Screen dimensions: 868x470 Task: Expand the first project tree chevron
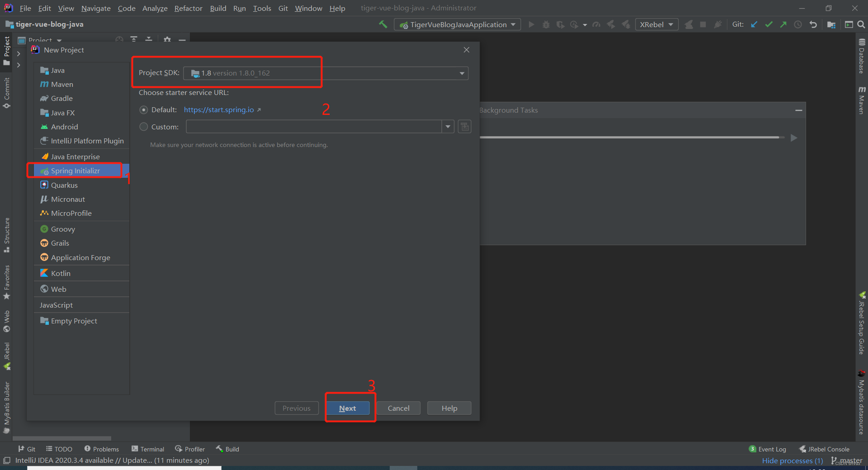point(19,53)
